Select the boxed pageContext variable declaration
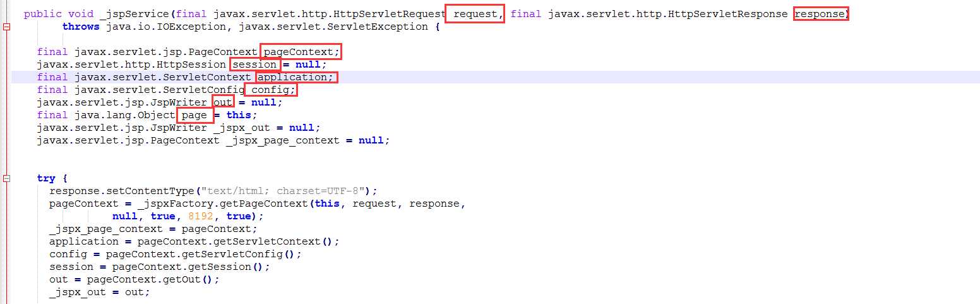 (301, 52)
